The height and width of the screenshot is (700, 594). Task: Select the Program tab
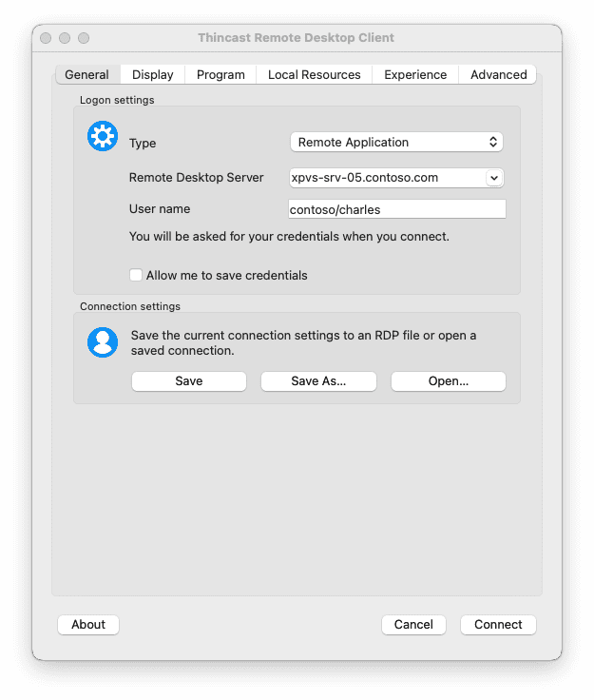[220, 74]
